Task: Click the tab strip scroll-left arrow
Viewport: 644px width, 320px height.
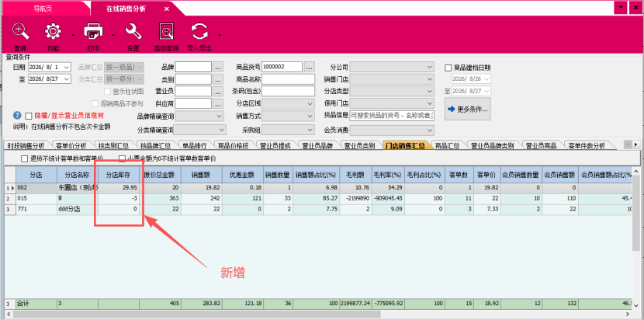Action: [x=628, y=144]
